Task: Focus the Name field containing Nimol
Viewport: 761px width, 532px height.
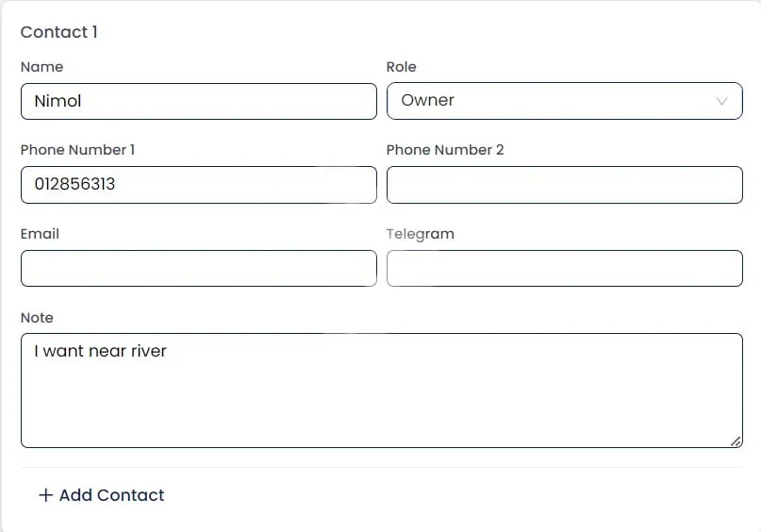Action: [x=198, y=101]
